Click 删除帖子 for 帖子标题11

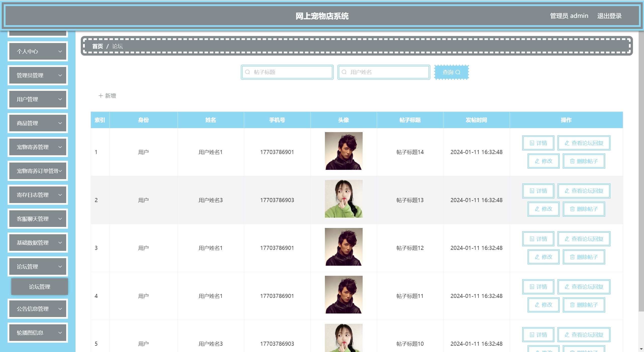point(584,305)
